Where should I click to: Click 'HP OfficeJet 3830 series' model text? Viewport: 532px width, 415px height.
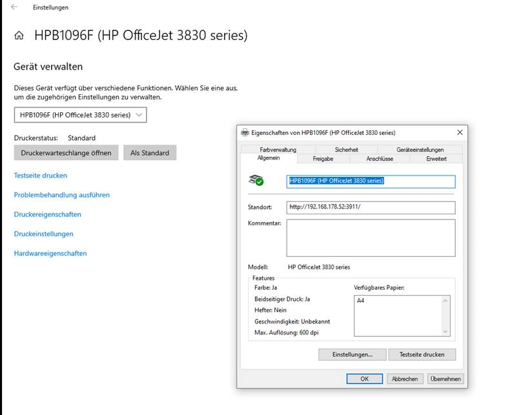click(x=319, y=267)
